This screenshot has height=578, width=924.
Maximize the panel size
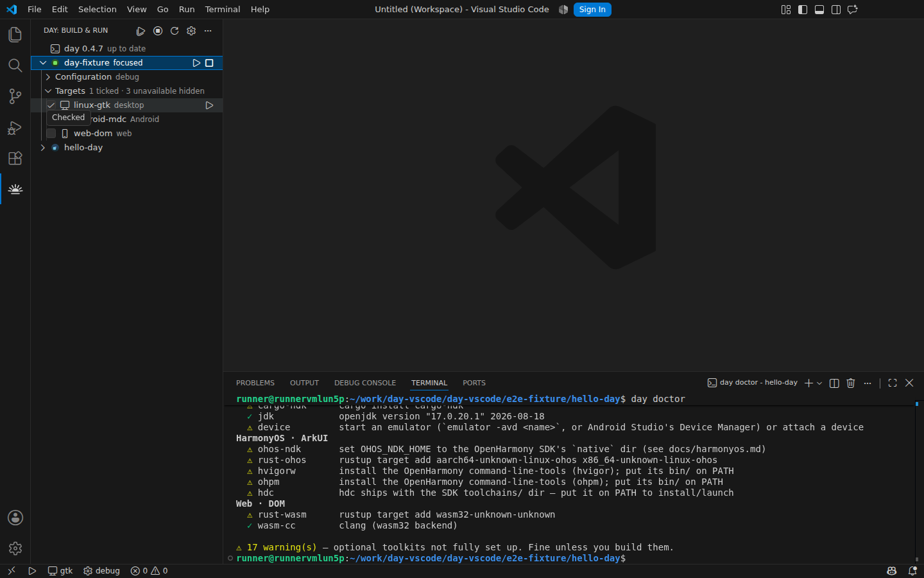(x=893, y=383)
